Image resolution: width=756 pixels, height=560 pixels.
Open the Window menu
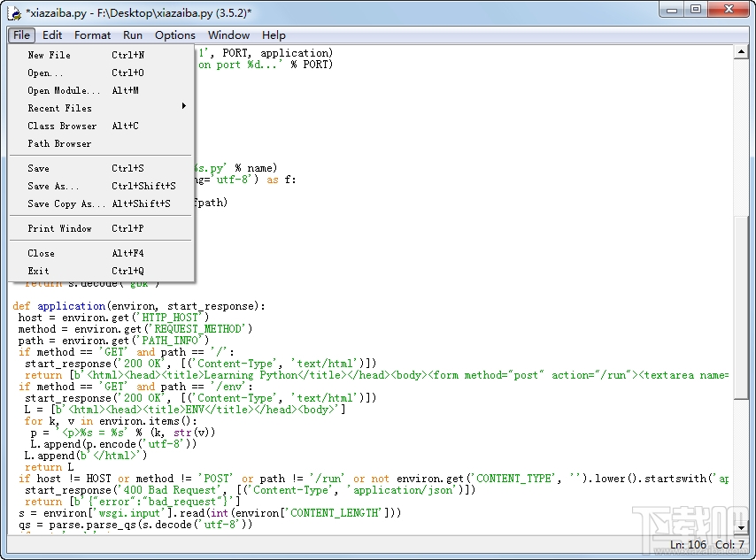coord(228,35)
